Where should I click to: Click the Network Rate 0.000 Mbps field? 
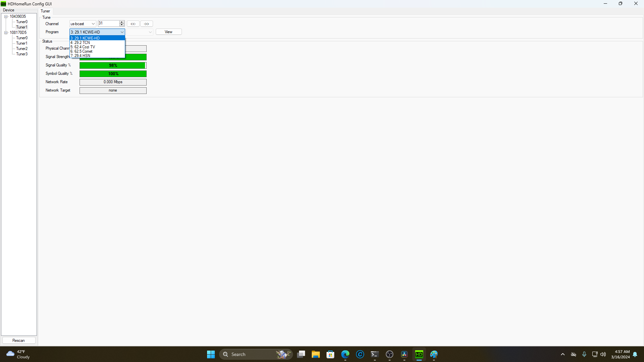(113, 82)
